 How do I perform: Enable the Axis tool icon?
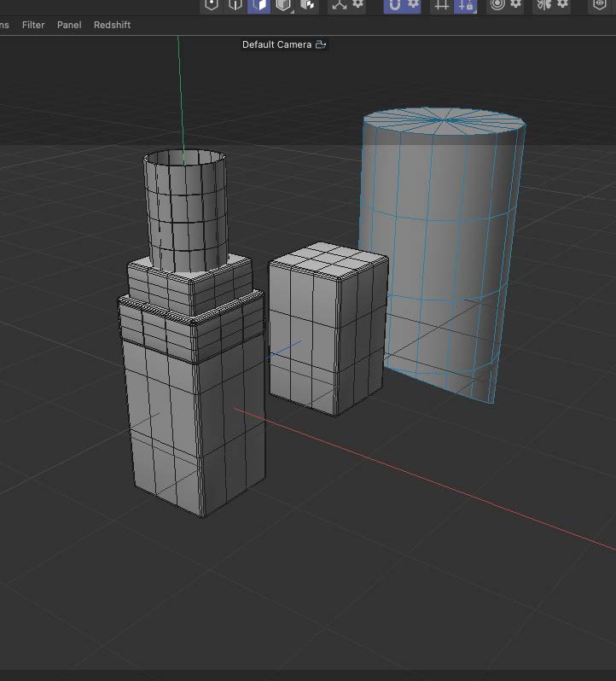click(x=338, y=5)
